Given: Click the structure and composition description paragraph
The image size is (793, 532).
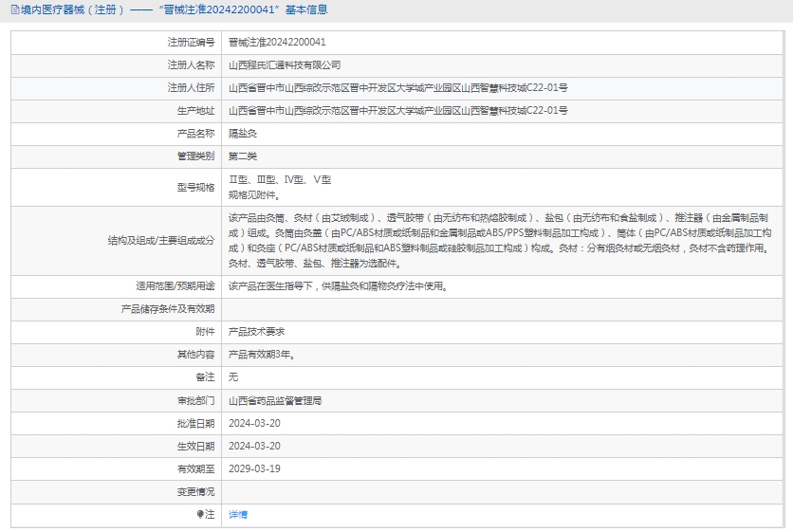Looking at the screenshot, I should [503, 240].
